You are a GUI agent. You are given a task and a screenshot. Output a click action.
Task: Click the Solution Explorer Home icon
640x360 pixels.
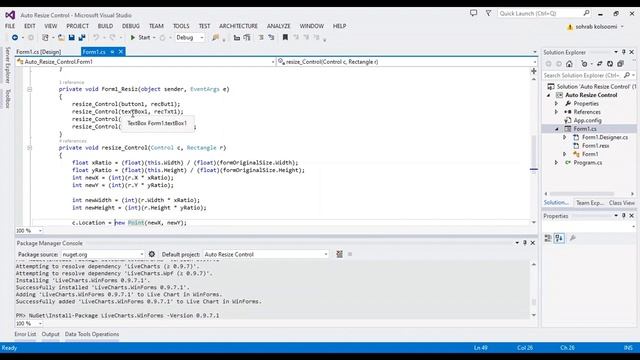[569, 64]
